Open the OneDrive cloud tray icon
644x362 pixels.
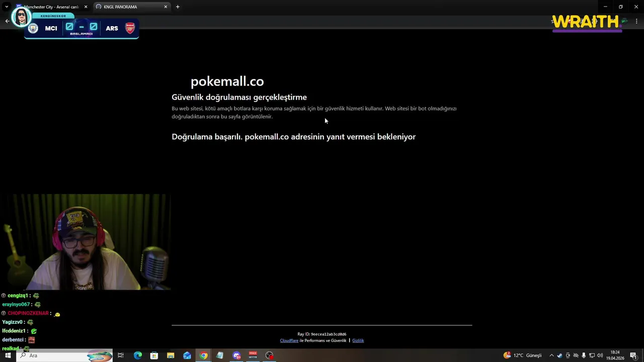[576, 355]
